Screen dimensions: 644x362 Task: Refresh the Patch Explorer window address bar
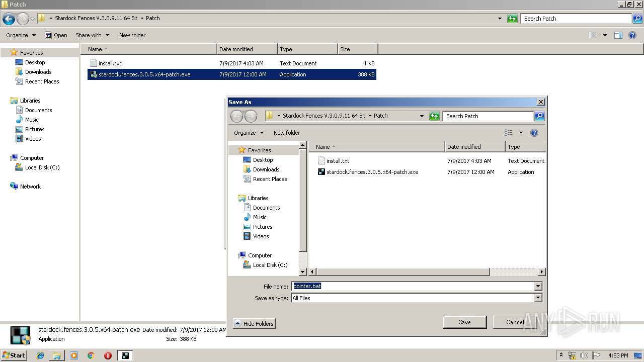pyautogui.click(x=512, y=19)
